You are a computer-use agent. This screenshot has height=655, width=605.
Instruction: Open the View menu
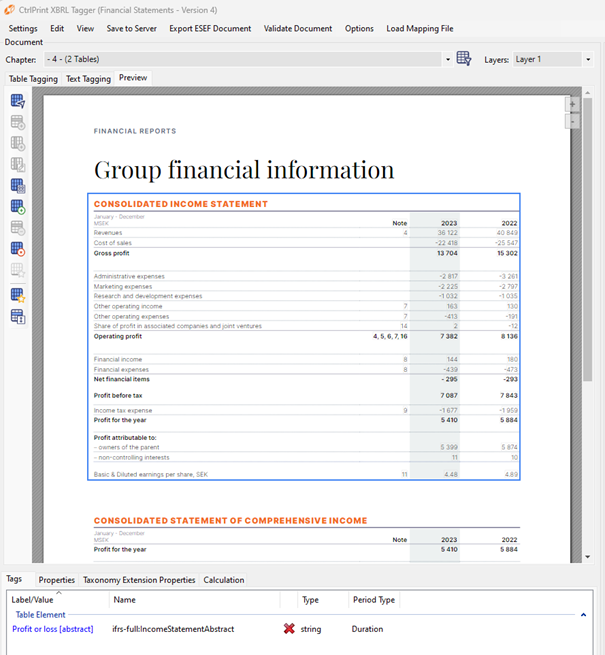[85, 28]
